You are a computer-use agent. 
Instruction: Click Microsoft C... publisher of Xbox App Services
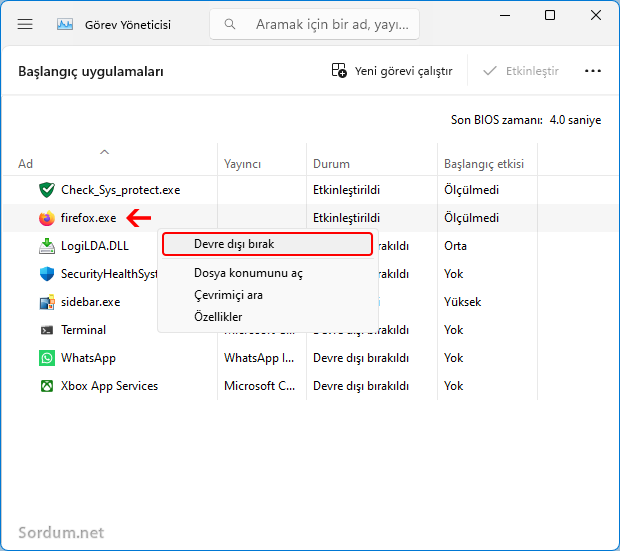pyautogui.click(x=260, y=386)
